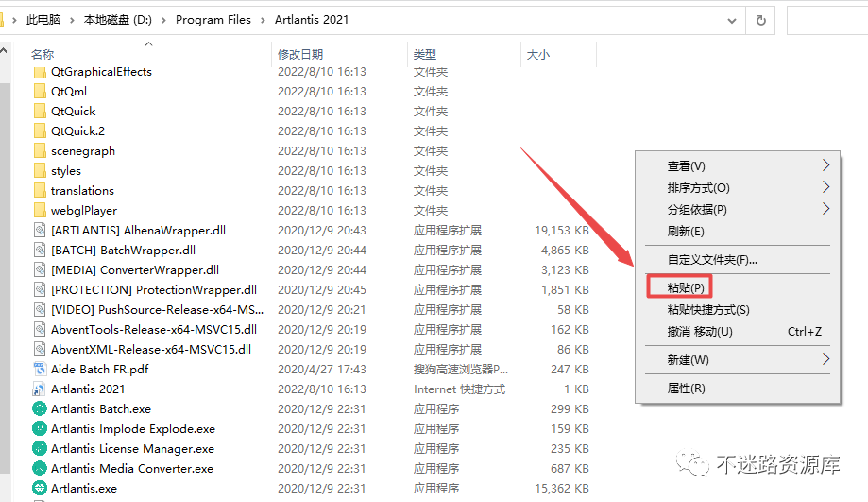The height and width of the screenshot is (502, 868).
Task: Select file name [PROTECTION] ProtectionWrapper.dll
Action: pos(154,290)
